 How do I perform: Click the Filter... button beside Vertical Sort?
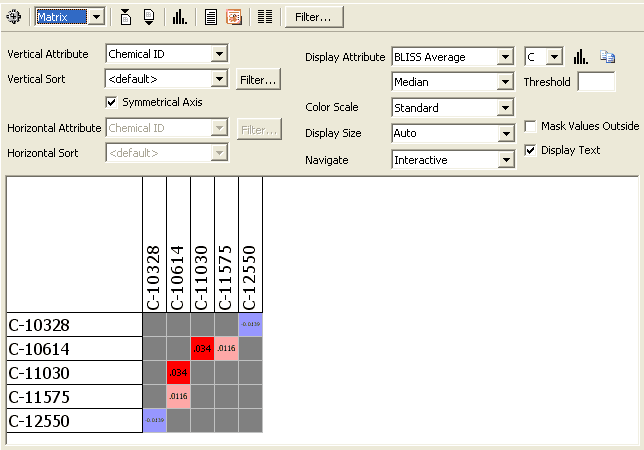pos(258,79)
